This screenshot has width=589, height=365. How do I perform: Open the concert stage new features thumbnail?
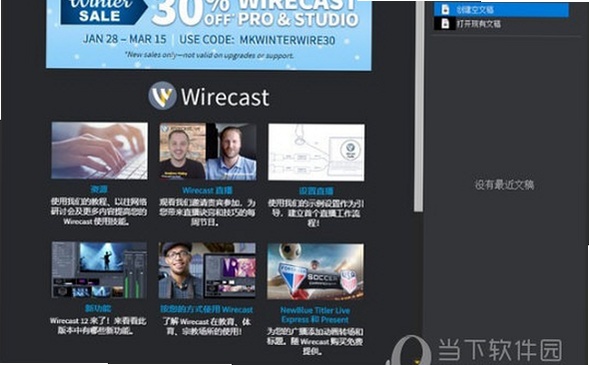click(x=99, y=270)
